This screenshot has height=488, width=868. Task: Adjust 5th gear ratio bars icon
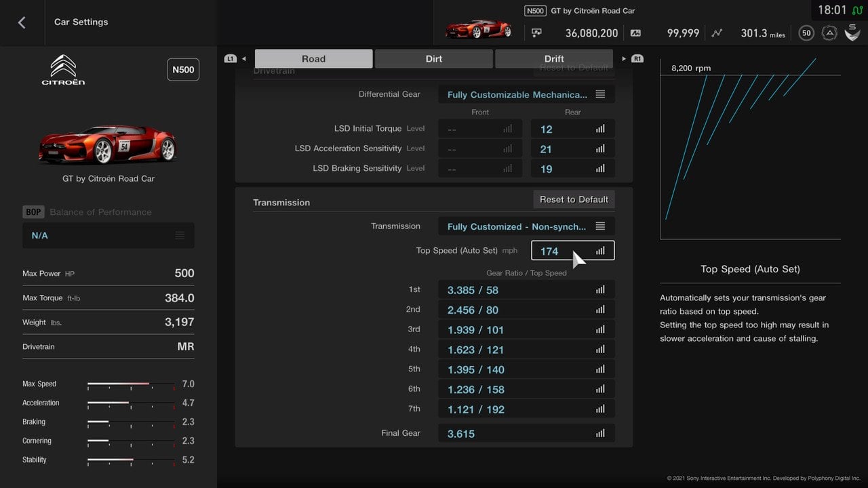coord(600,369)
